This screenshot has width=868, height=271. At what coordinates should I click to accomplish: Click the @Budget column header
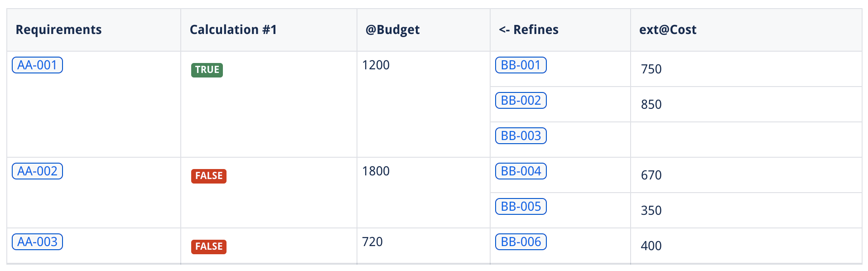click(392, 30)
